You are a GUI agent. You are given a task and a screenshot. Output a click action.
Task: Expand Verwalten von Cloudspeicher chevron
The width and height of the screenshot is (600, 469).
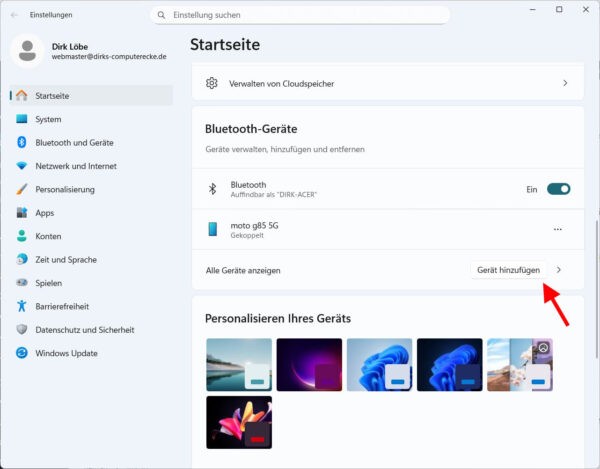(565, 83)
